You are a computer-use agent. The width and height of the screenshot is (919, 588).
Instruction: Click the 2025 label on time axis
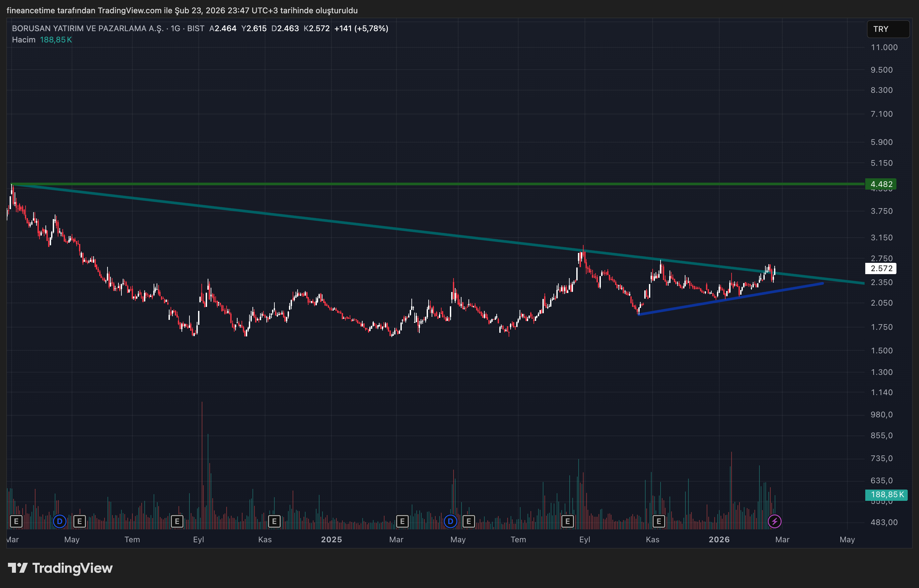pyautogui.click(x=331, y=540)
